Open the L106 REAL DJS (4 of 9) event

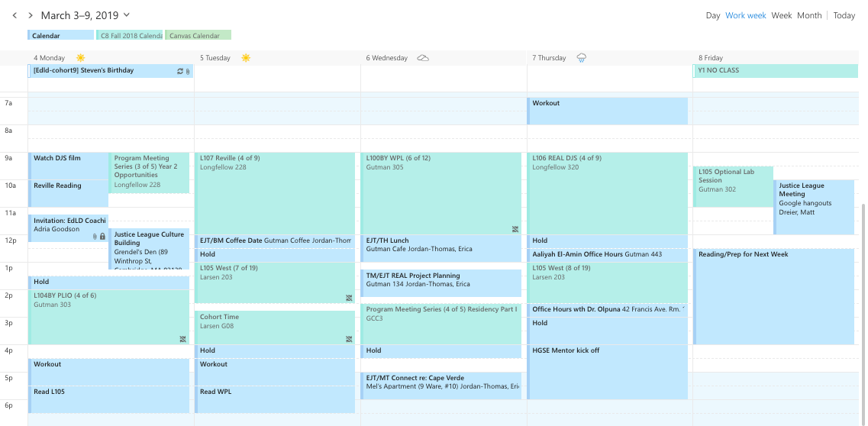tap(607, 194)
